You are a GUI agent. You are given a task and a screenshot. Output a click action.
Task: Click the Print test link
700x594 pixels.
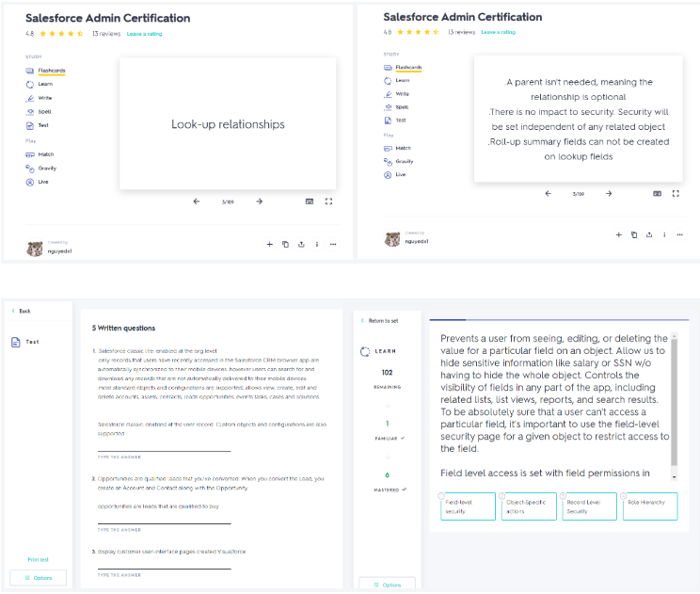click(x=38, y=559)
